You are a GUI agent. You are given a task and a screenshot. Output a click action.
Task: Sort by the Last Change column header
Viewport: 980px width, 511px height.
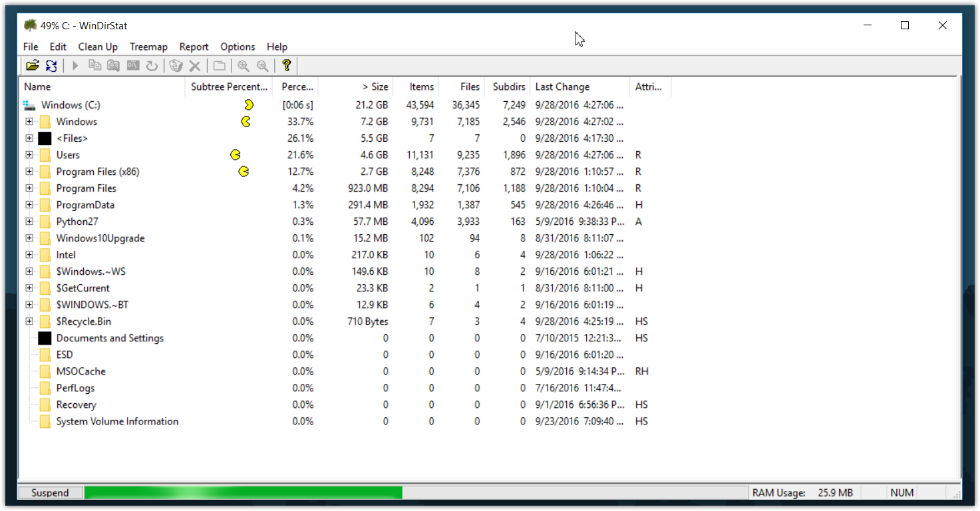[579, 86]
